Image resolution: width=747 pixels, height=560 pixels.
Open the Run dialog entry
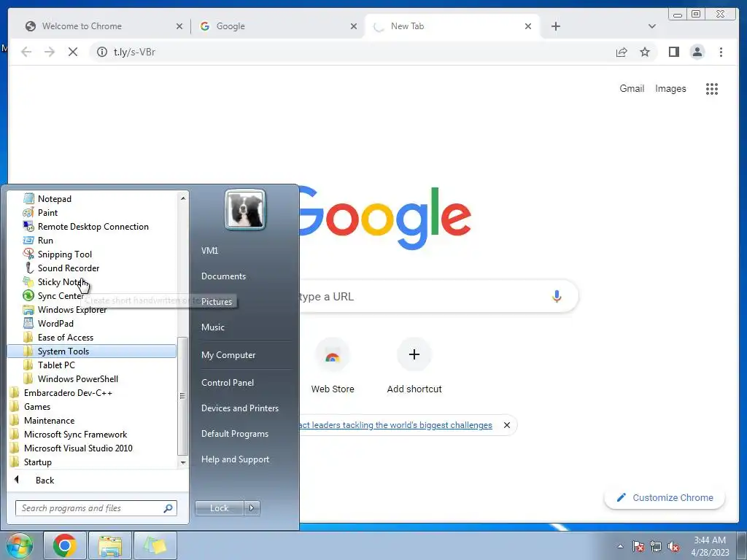tap(45, 240)
